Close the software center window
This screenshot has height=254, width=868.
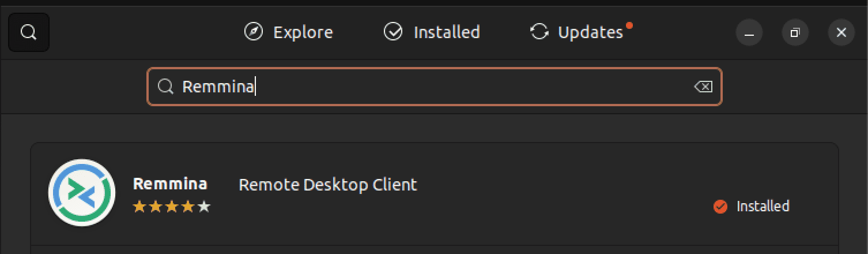point(841,33)
